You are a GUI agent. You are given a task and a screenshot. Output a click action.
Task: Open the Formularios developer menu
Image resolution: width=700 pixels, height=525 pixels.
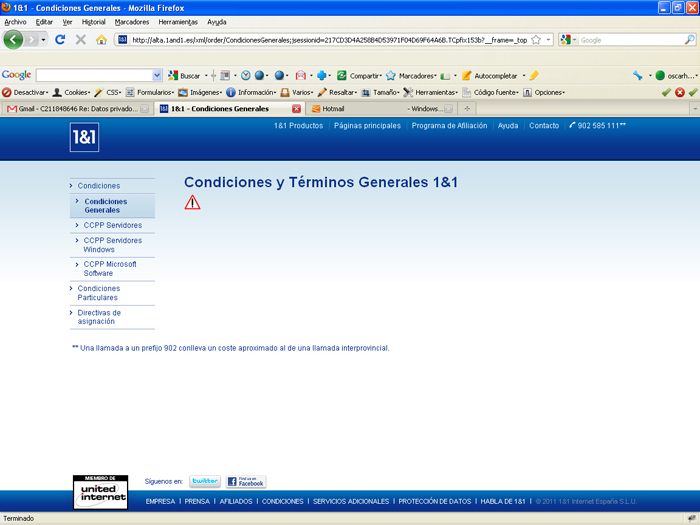click(x=150, y=92)
